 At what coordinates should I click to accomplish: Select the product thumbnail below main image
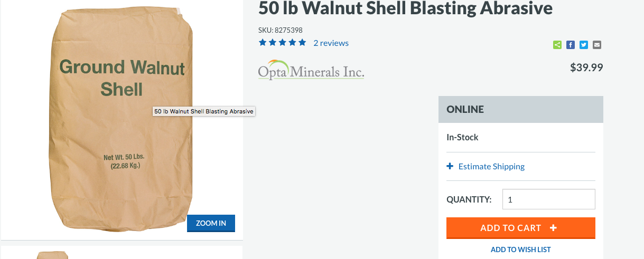[x=53, y=255]
